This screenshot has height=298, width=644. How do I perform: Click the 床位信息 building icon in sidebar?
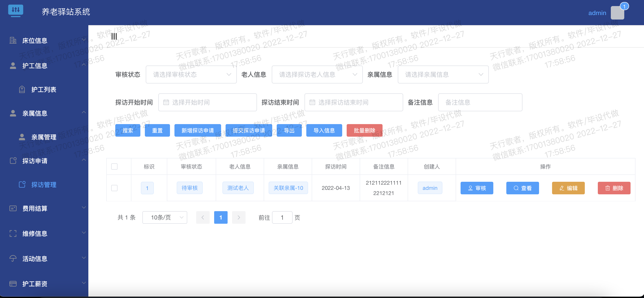[13, 40]
